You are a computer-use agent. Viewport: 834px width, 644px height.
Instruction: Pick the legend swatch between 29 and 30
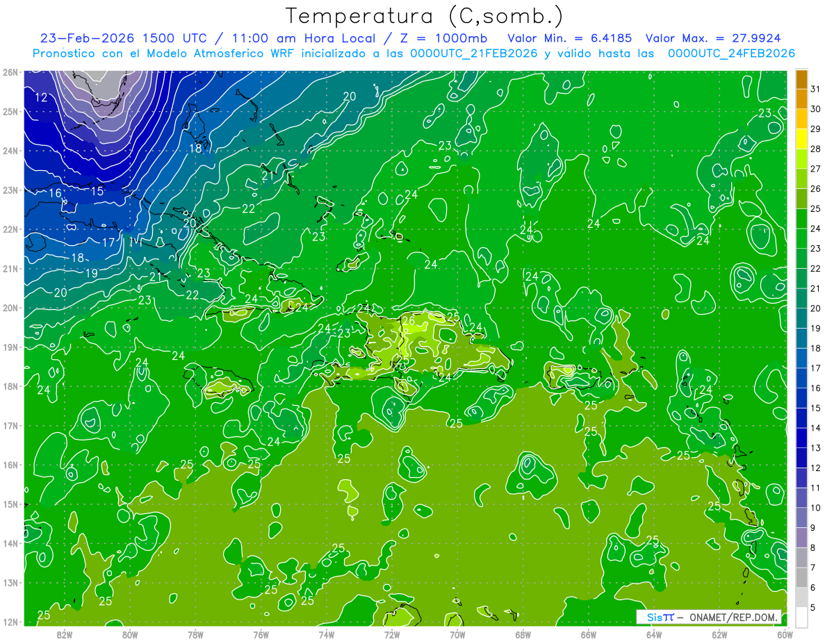pos(801,119)
